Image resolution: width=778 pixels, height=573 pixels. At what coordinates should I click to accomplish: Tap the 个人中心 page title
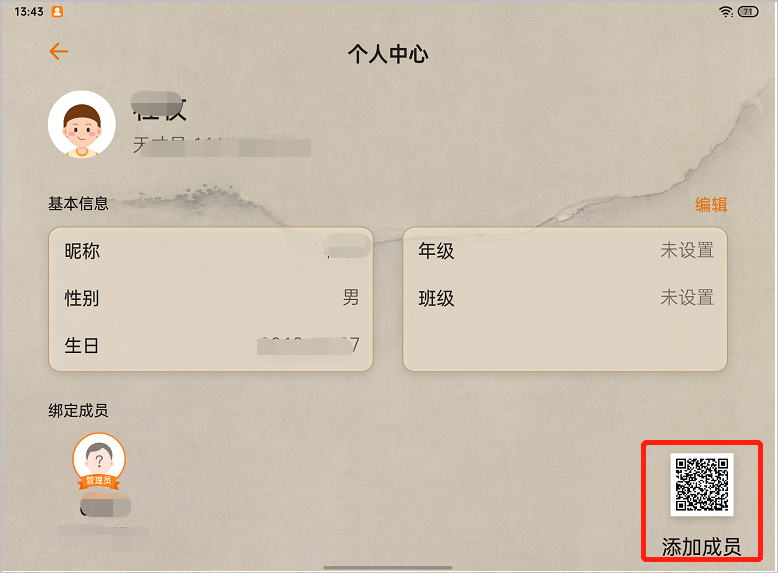click(x=388, y=54)
